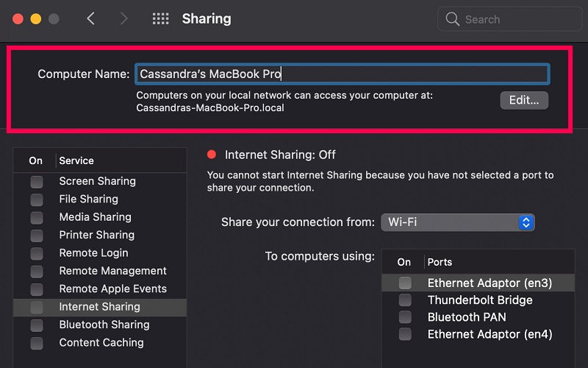Screen dimensions: 588x368
Task: Click the green full-screen window button
Action: (x=52, y=18)
